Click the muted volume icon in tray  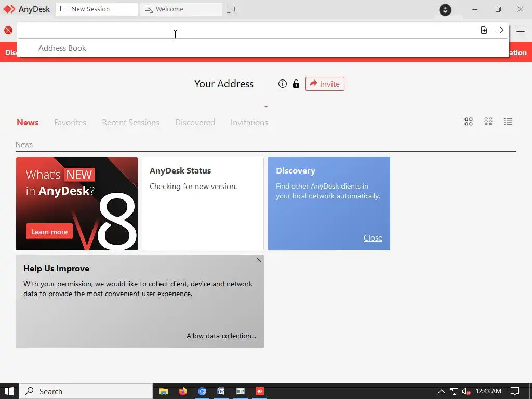tap(466, 392)
